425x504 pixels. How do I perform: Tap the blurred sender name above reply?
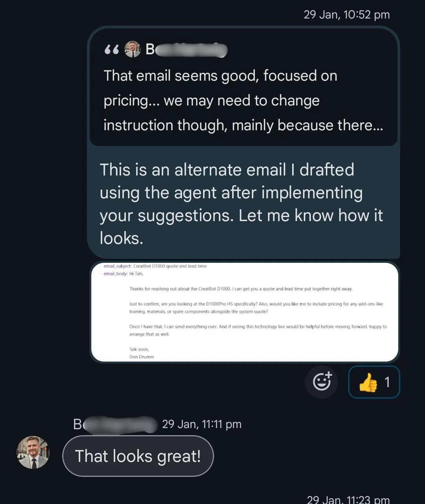(115, 425)
